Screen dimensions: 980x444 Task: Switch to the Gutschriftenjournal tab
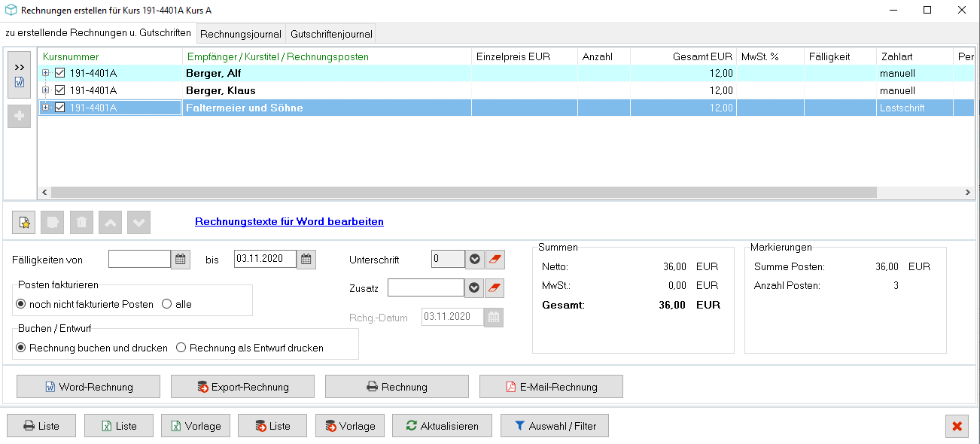(x=331, y=34)
